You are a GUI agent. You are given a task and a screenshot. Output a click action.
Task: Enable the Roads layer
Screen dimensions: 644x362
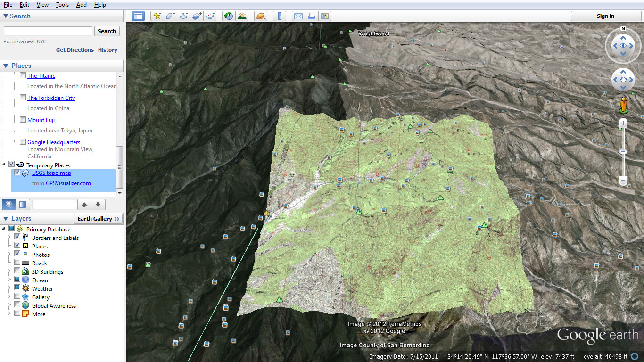tap(17, 263)
